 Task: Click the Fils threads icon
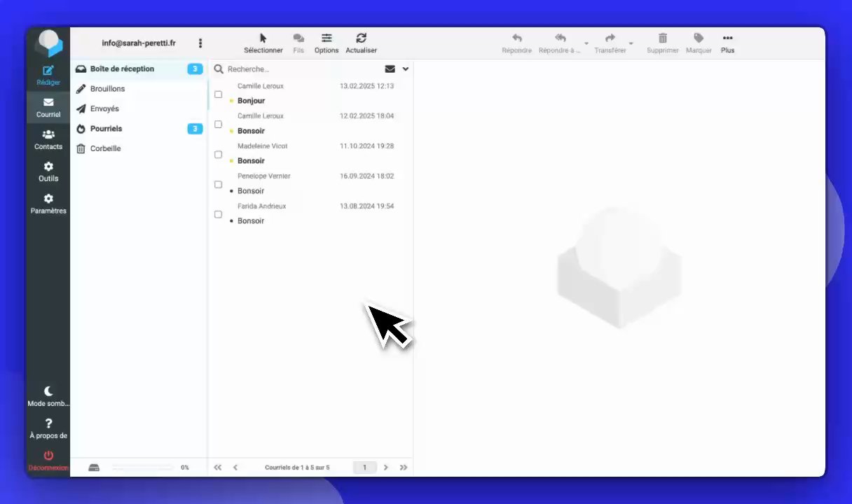click(x=298, y=38)
